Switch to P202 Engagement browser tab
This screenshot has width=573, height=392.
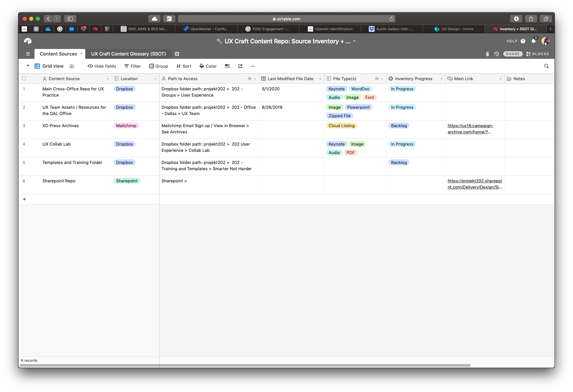(x=268, y=29)
